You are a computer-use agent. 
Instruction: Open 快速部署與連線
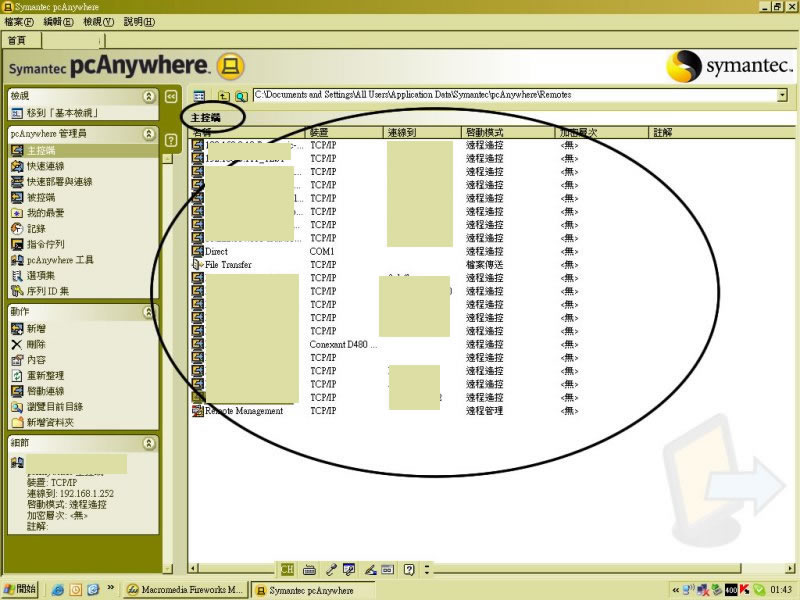(x=52, y=182)
